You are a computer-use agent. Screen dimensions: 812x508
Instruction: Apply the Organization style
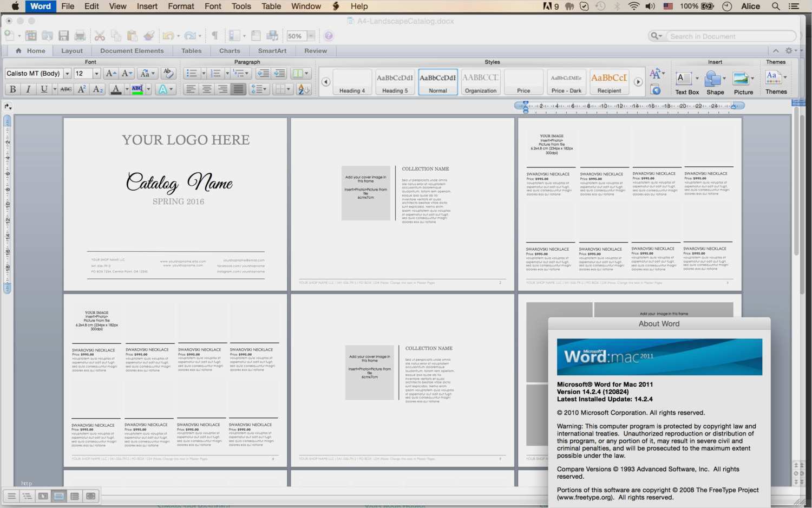(x=480, y=82)
